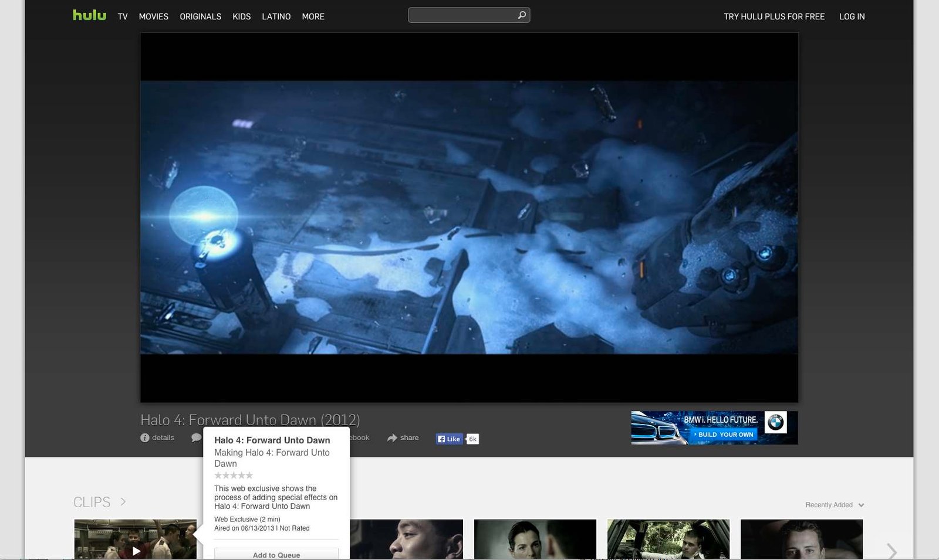Open the BMW i Hello Future ad

[714, 427]
